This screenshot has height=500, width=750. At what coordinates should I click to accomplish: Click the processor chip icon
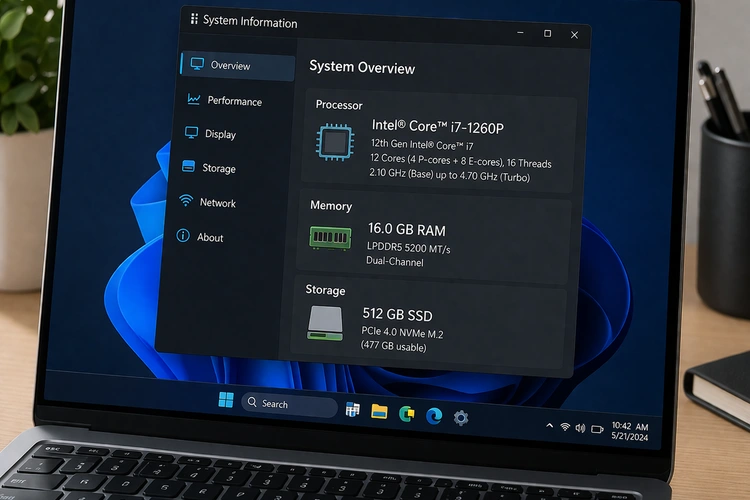335,142
